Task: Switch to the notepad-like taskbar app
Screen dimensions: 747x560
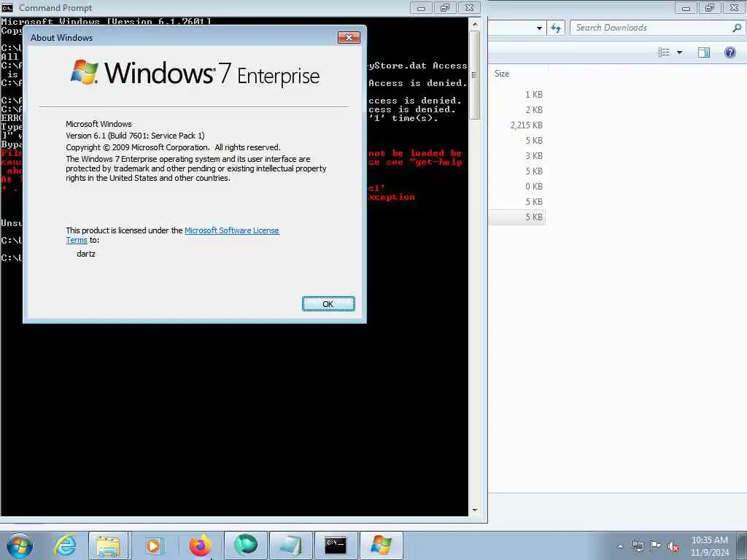Action: (290, 545)
